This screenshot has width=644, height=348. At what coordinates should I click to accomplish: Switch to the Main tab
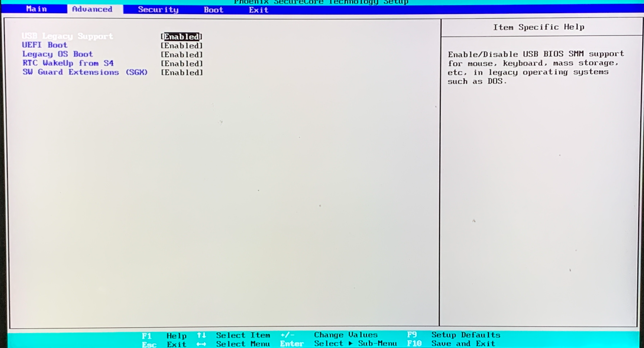point(36,9)
